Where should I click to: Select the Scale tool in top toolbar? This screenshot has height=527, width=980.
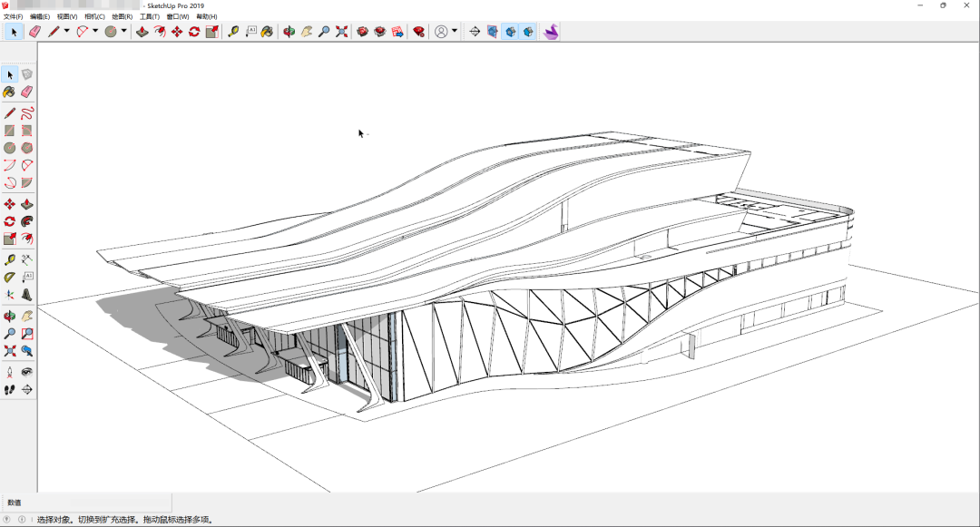click(x=211, y=32)
